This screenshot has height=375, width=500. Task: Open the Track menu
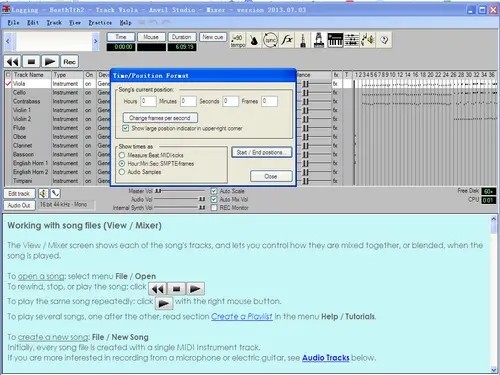click(54, 22)
